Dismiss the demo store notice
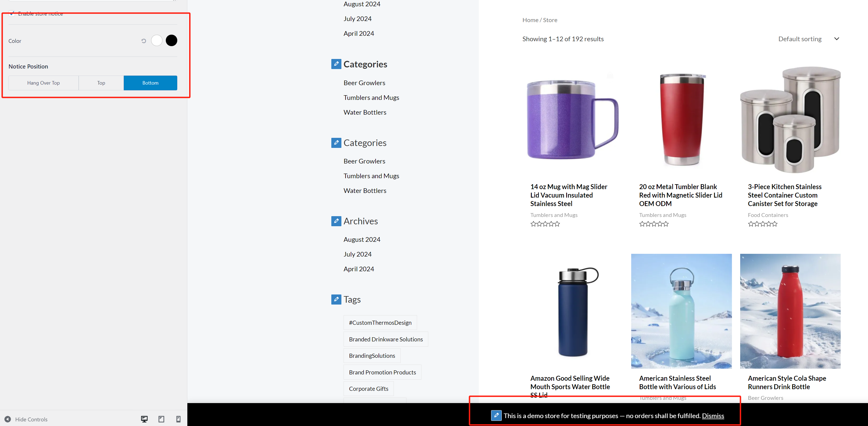868x426 pixels. click(x=713, y=416)
